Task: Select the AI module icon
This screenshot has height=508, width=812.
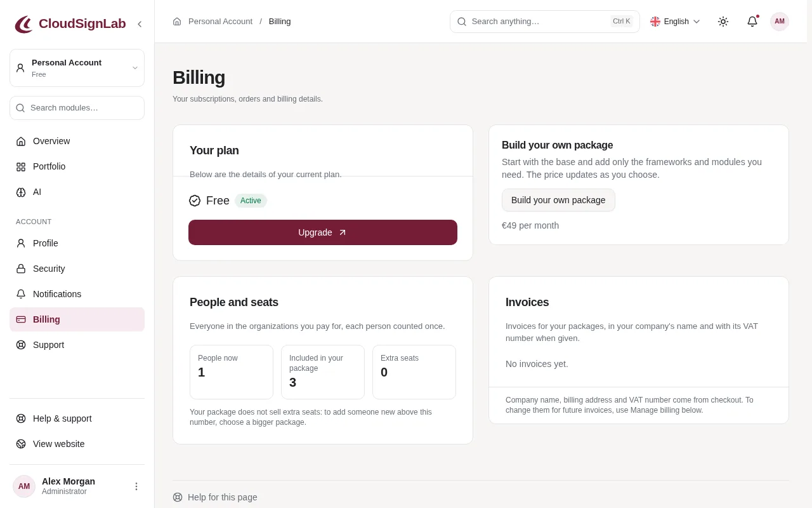Action: [x=21, y=192]
